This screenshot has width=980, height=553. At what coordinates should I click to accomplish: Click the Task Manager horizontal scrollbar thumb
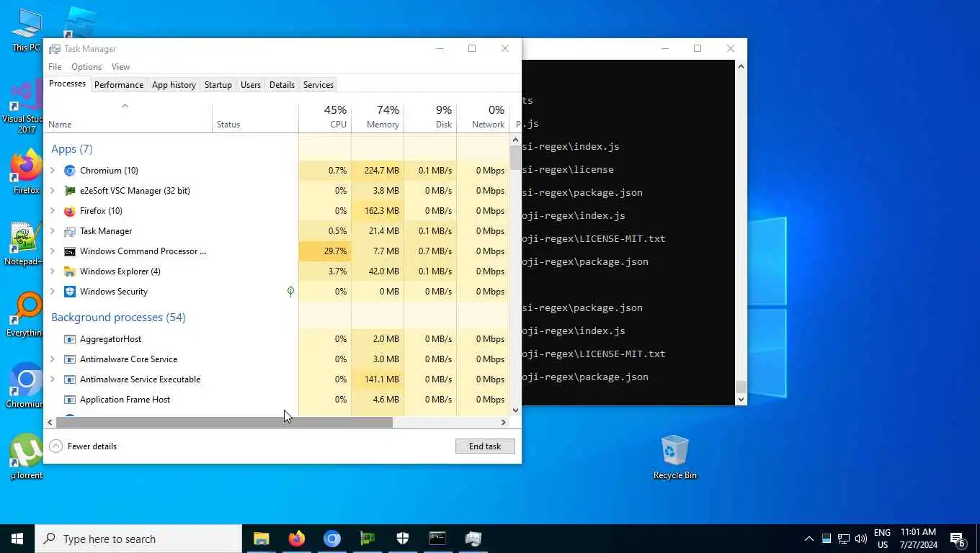(224, 423)
